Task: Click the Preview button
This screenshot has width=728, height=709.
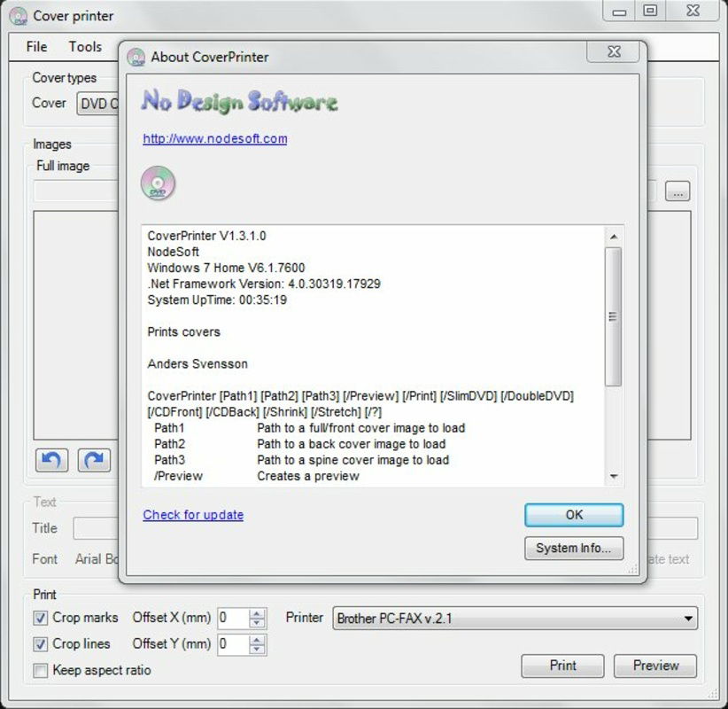Action: (655, 666)
